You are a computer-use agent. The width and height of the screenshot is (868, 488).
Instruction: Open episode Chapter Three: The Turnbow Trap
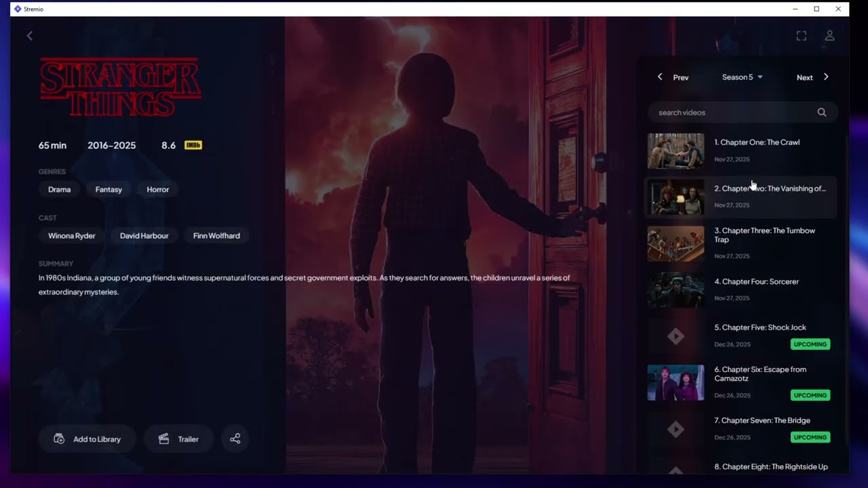click(x=741, y=243)
